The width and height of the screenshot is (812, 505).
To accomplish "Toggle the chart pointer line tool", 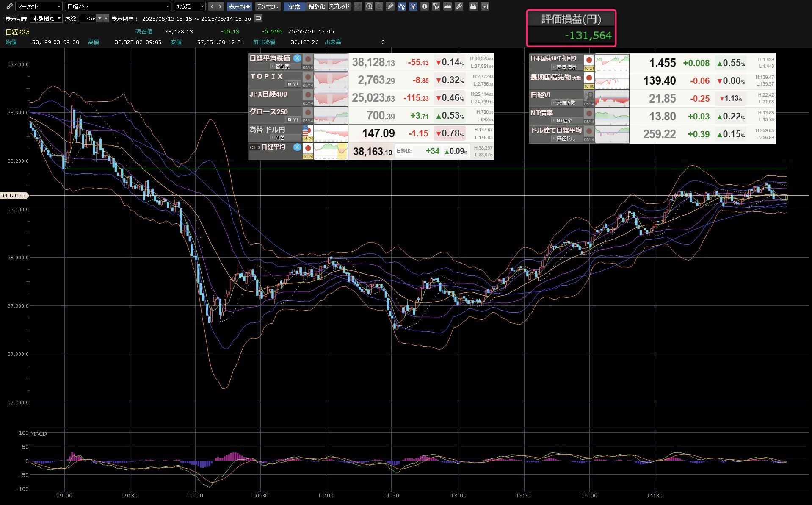I will [402, 6].
